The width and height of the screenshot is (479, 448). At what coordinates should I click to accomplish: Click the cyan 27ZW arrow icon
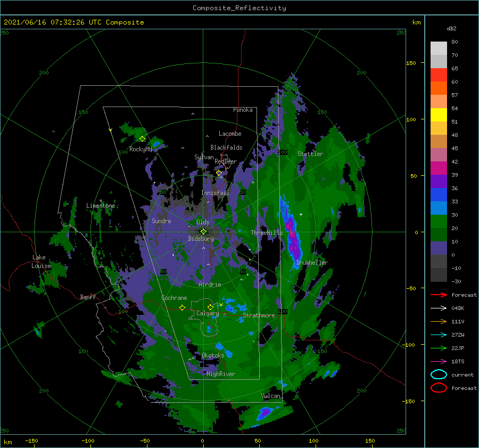pyautogui.click(x=439, y=335)
